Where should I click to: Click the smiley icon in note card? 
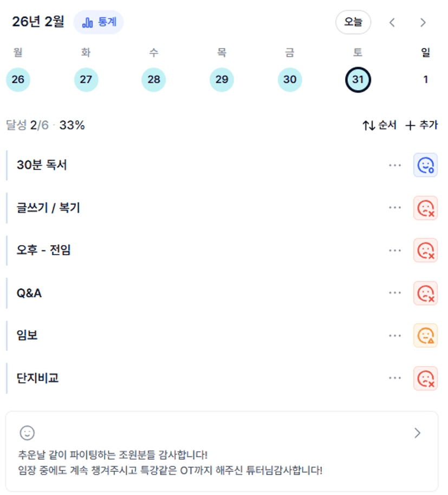coord(27,433)
